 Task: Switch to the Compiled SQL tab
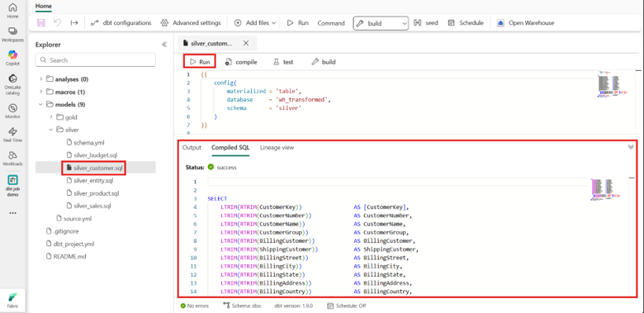pyautogui.click(x=230, y=148)
